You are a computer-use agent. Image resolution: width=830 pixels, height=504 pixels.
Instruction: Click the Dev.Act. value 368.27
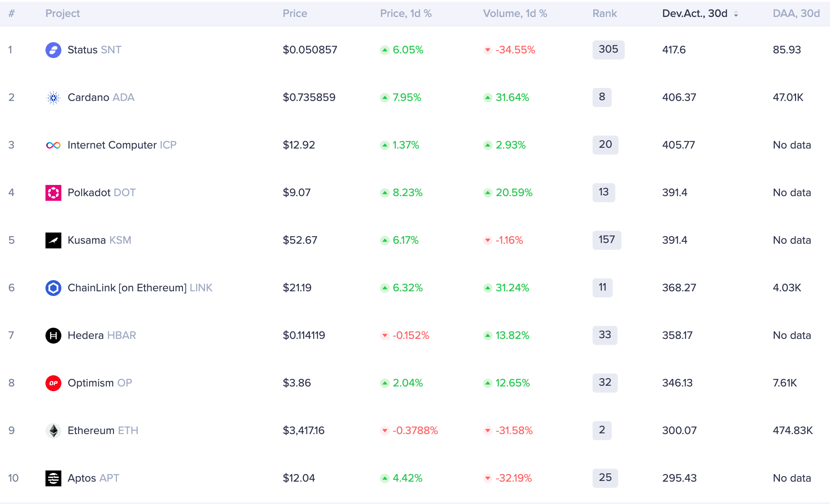(x=679, y=288)
